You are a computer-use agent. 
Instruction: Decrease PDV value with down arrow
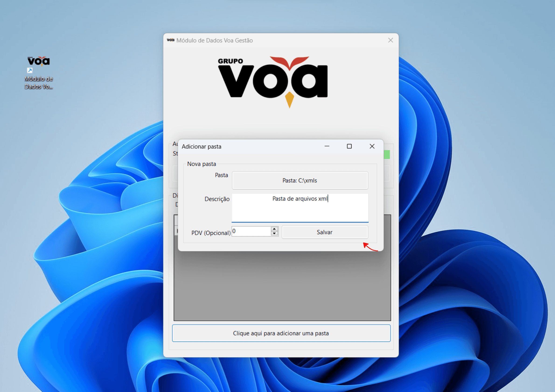[x=274, y=233]
